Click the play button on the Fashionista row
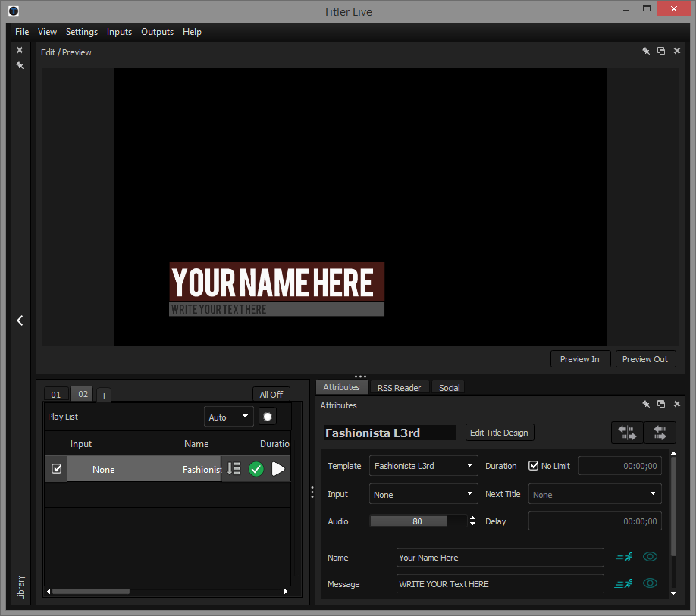696x616 pixels. coord(278,469)
